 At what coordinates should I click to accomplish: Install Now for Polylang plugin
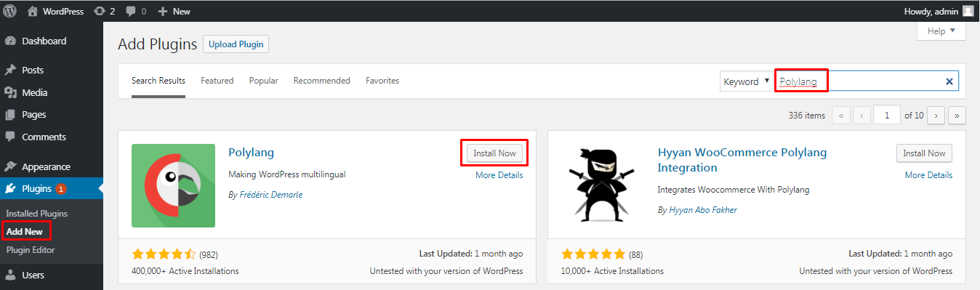[494, 153]
